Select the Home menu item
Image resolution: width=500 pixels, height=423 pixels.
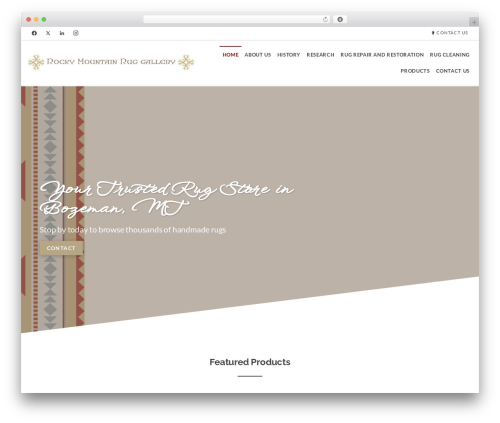point(230,55)
